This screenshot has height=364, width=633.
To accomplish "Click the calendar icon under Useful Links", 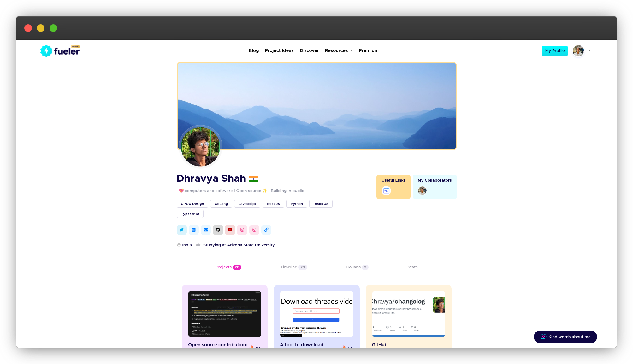I will 386,191.
